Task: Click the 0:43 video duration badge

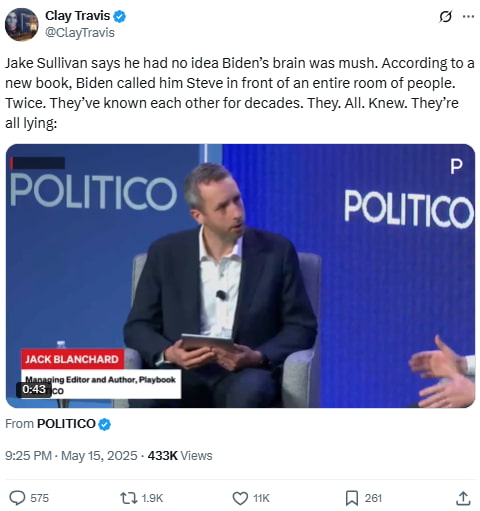Action: [x=34, y=389]
